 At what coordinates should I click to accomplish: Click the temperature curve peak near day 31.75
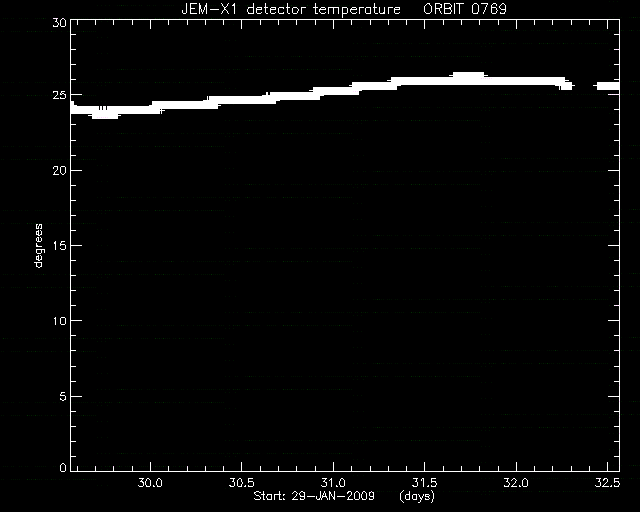[469, 76]
